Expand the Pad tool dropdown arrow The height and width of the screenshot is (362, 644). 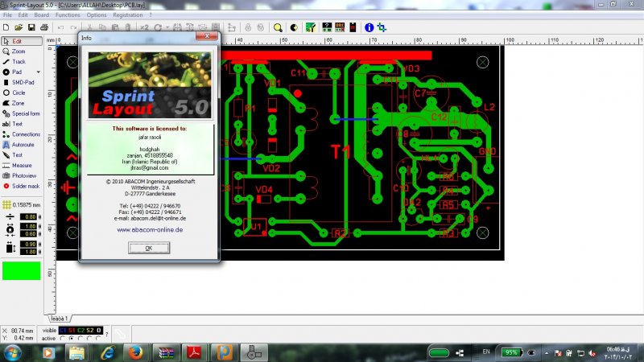click(x=39, y=72)
